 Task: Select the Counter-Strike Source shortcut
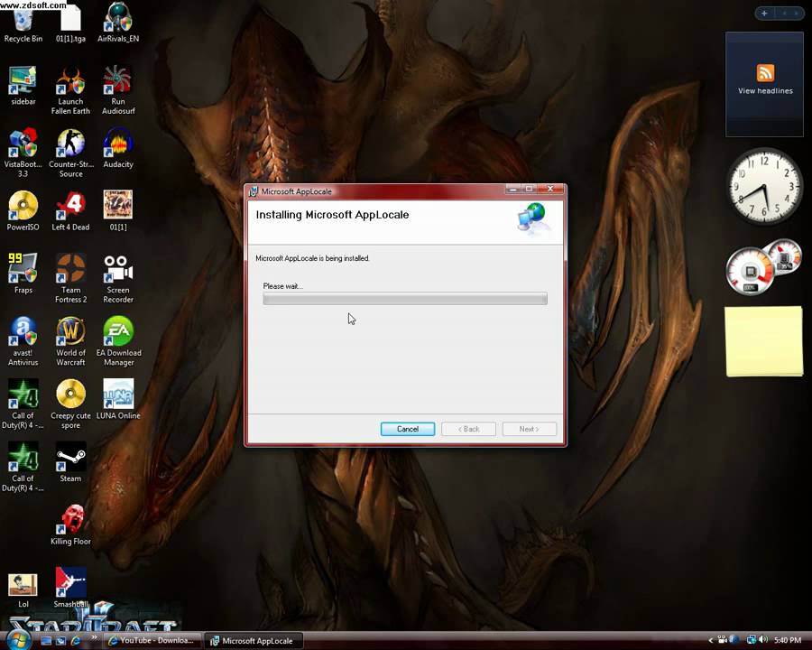click(71, 153)
